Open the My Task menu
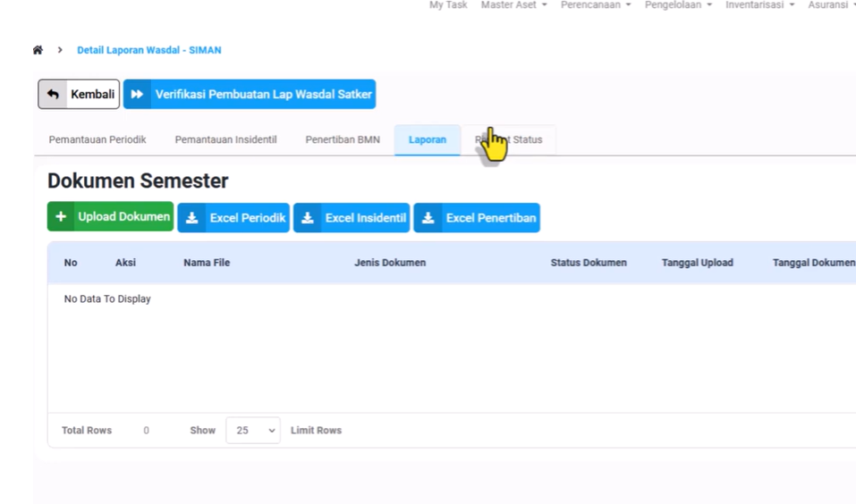The image size is (856, 504). point(448,4)
